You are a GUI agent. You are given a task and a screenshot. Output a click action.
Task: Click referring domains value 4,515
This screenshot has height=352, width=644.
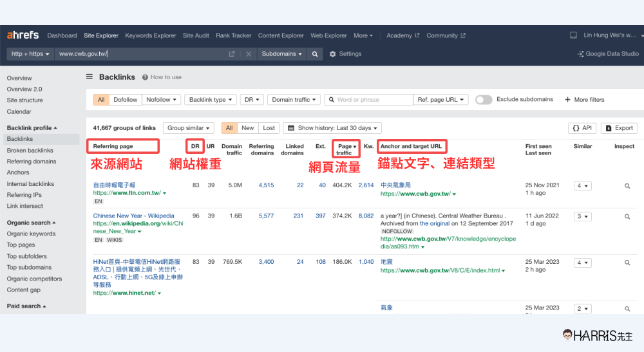click(x=266, y=185)
